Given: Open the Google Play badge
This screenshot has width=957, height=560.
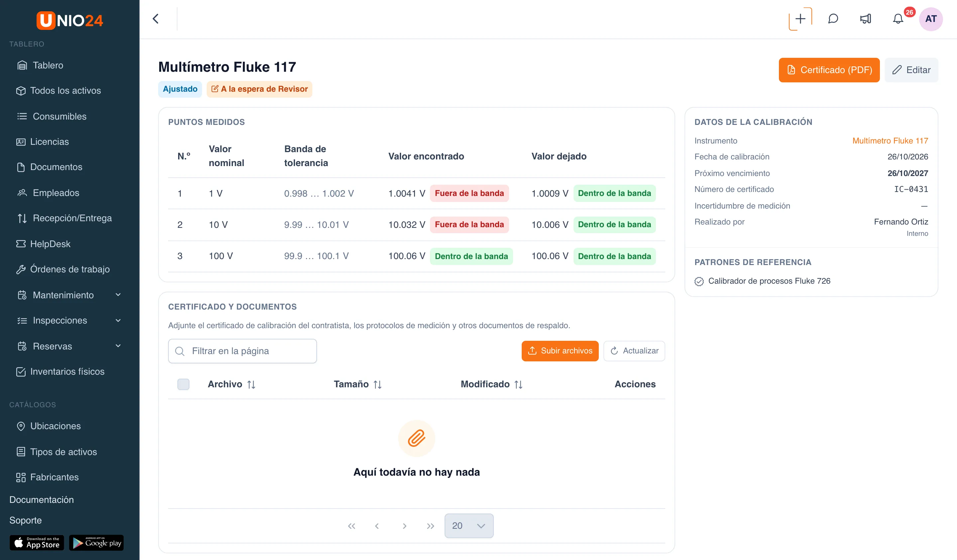Looking at the screenshot, I should (x=96, y=543).
